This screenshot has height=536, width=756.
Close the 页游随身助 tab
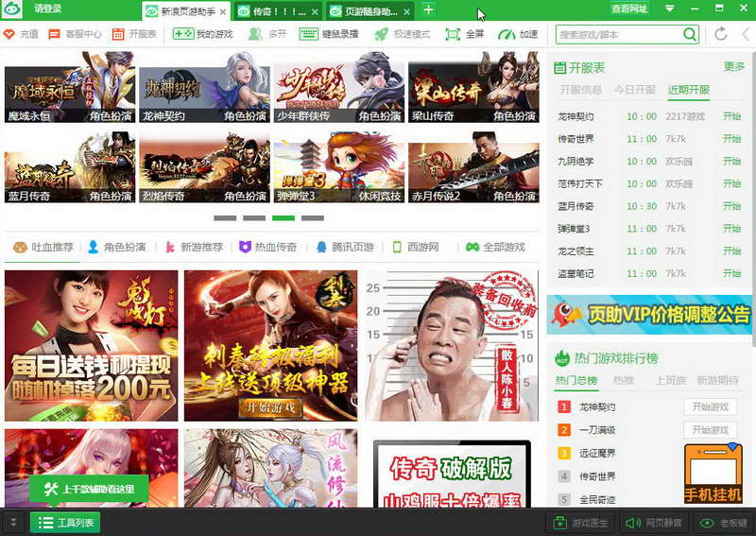click(406, 11)
